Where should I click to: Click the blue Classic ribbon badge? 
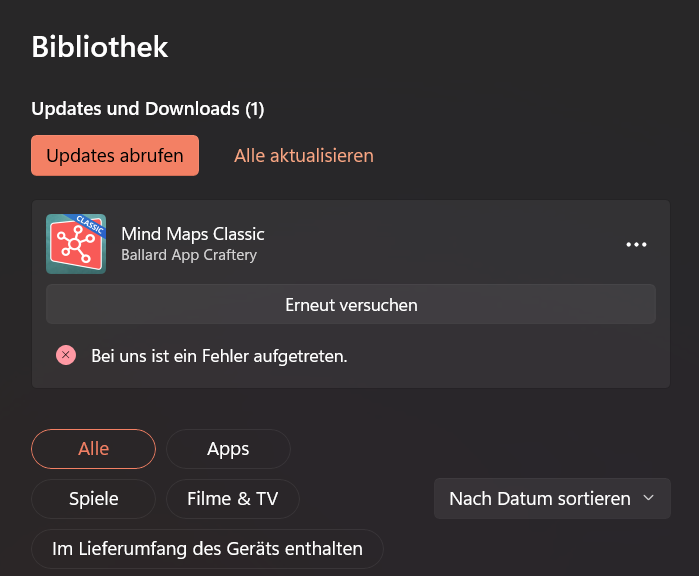coord(92,224)
